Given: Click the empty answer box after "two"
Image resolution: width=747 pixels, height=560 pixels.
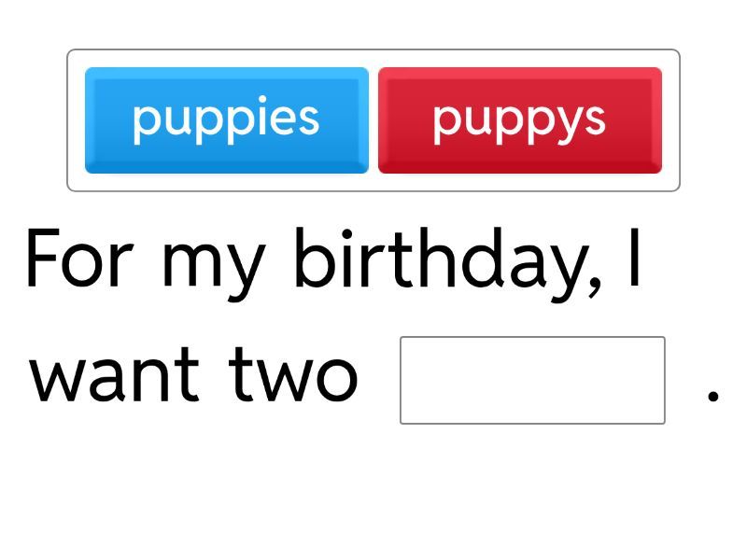Looking at the screenshot, I should 532,380.
